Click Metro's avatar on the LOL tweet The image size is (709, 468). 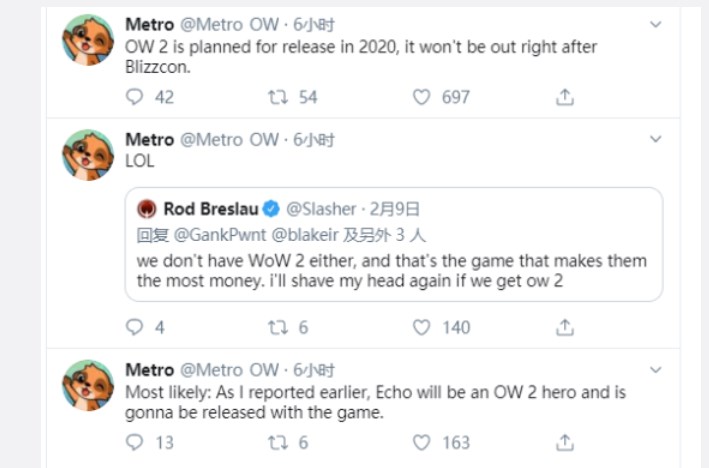point(88,155)
